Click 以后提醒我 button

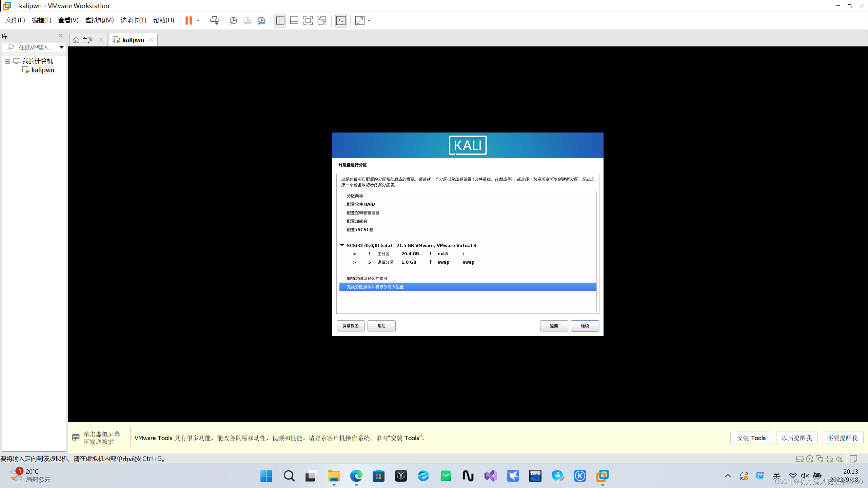pyautogui.click(x=797, y=438)
